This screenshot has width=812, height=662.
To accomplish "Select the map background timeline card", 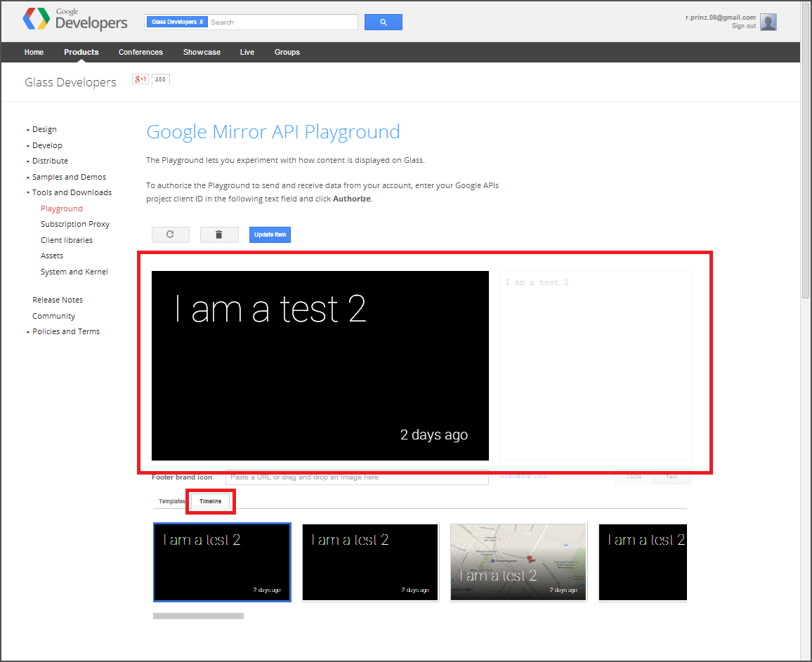I will coord(518,562).
